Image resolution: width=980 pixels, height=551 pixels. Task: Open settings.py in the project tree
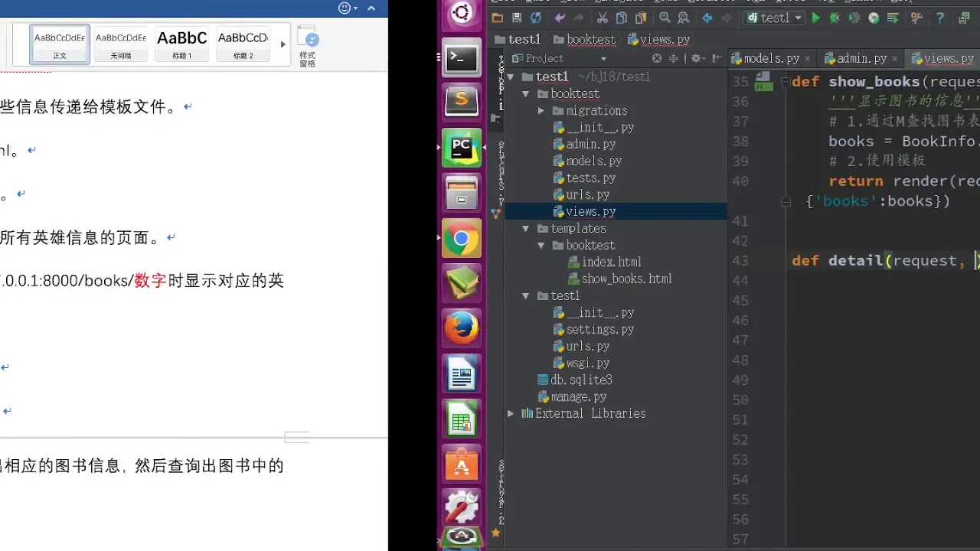pos(594,329)
